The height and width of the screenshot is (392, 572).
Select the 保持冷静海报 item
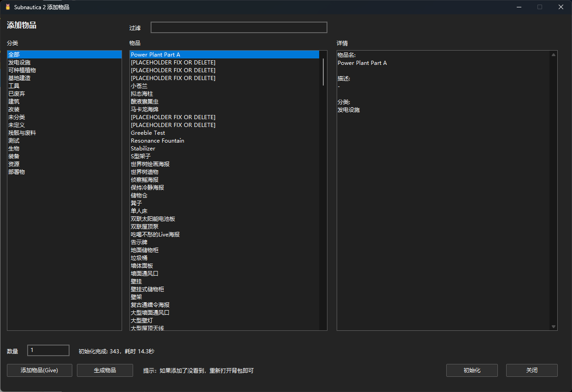[x=224, y=187]
